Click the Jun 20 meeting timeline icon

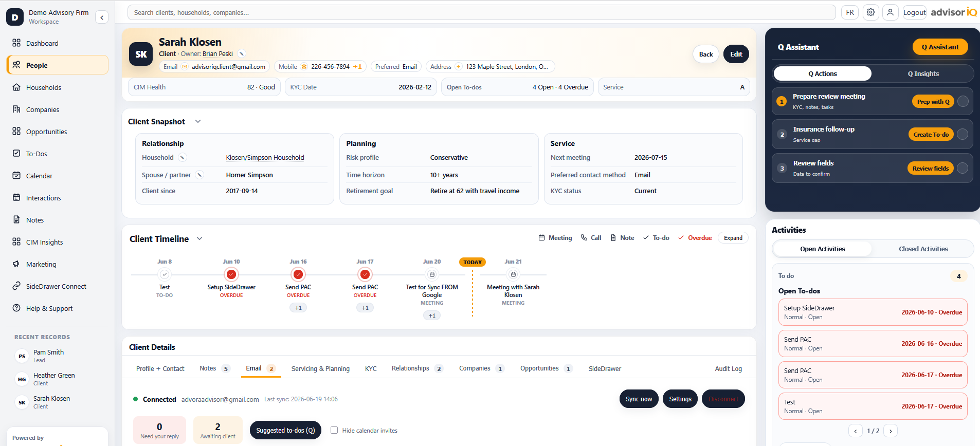[x=432, y=274]
